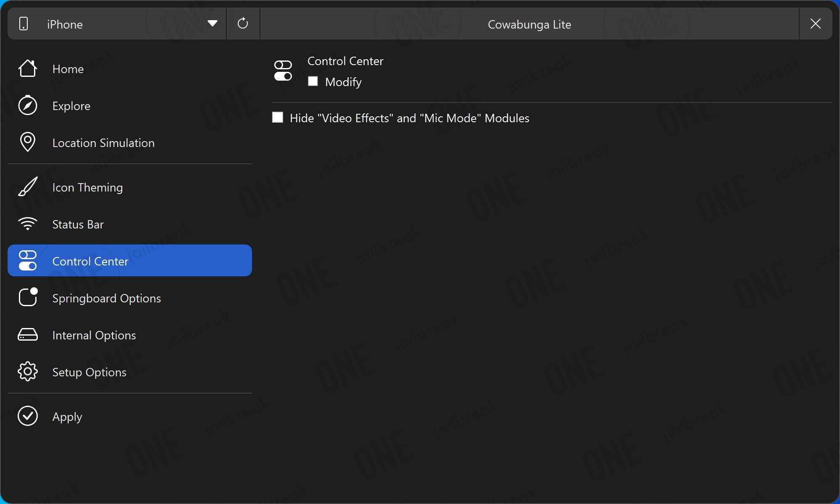The width and height of the screenshot is (840, 504).
Task: Go to the Home page
Action: coord(130,68)
